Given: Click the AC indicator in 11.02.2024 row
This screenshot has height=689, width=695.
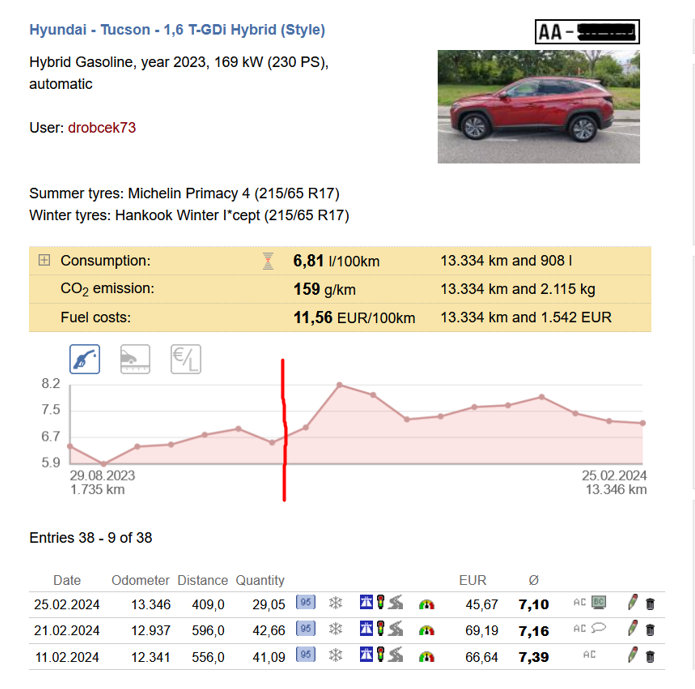Looking at the screenshot, I should [x=589, y=654].
